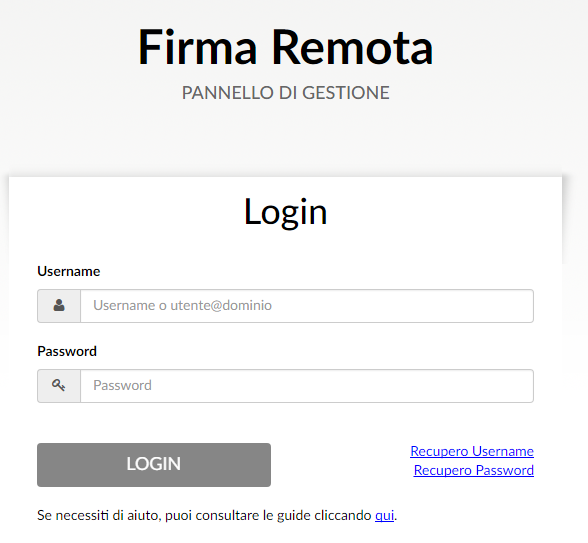This screenshot has height=543, width=588.
Task: Click the key icon beside Password field
Action: (58, 385)
